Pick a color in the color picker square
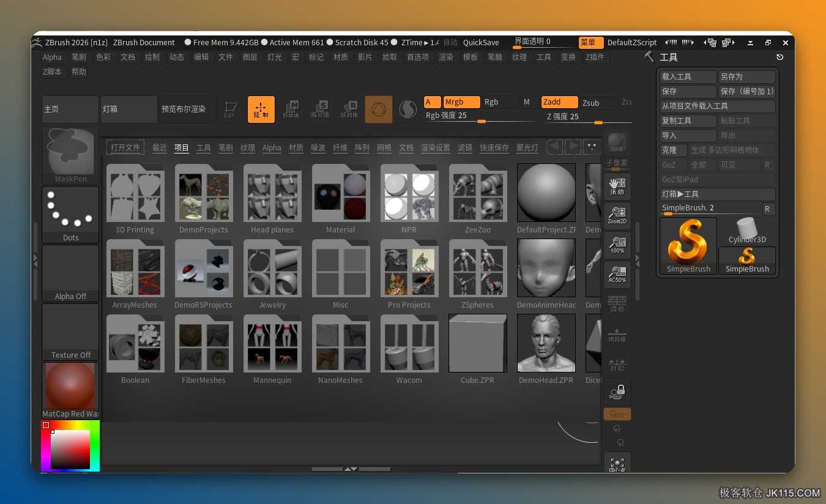The image size is (826, 504). (x=70, y=450)
